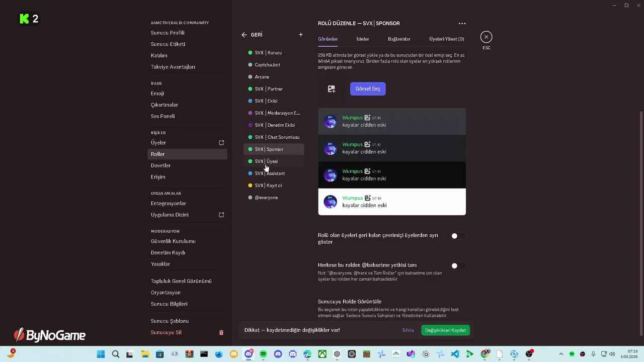Image resolution: width=644 pixels, height=362 pixels.
Task: Select the SVX | Kurucu role
Action: click(x=274, y=53)
